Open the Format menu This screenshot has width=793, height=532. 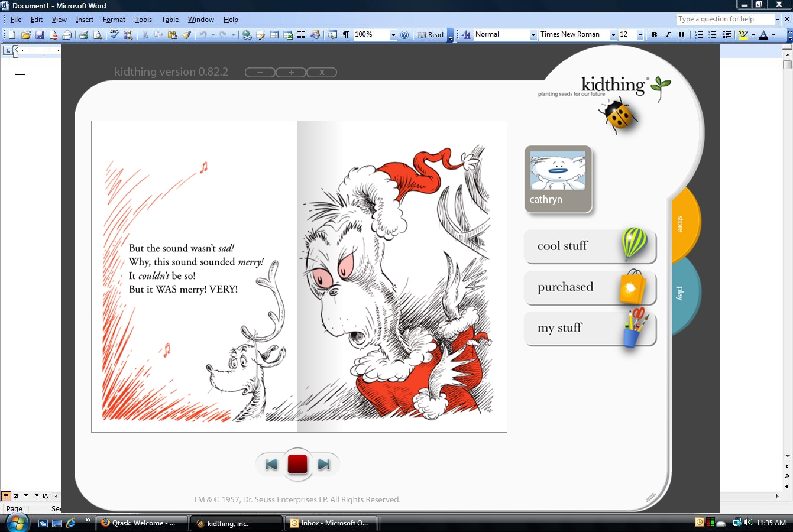click(114, 20)
